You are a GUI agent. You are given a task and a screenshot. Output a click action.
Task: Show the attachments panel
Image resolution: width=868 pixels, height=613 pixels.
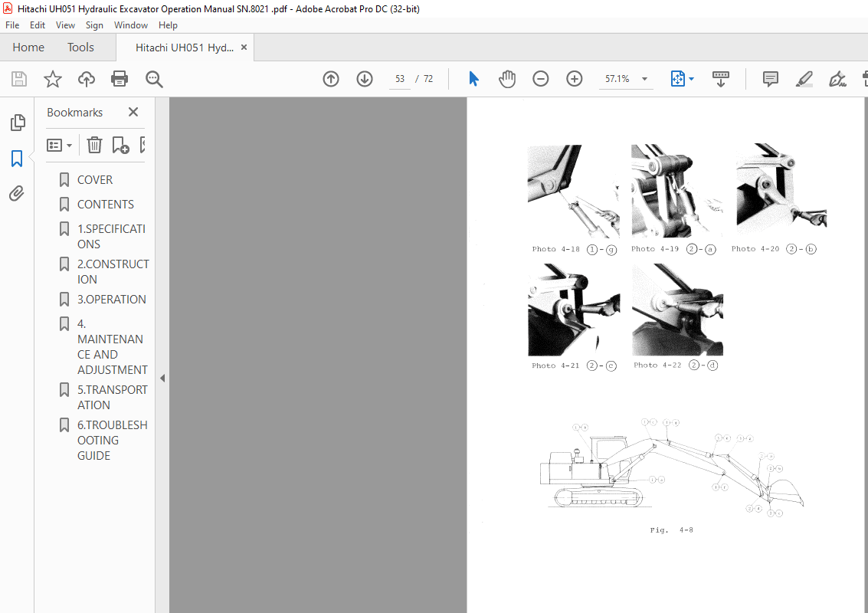click(x=18, y=193)
